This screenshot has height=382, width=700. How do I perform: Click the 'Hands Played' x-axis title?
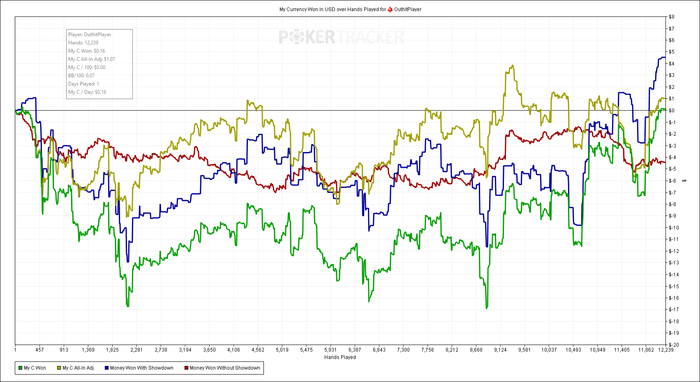pos(341,357)
